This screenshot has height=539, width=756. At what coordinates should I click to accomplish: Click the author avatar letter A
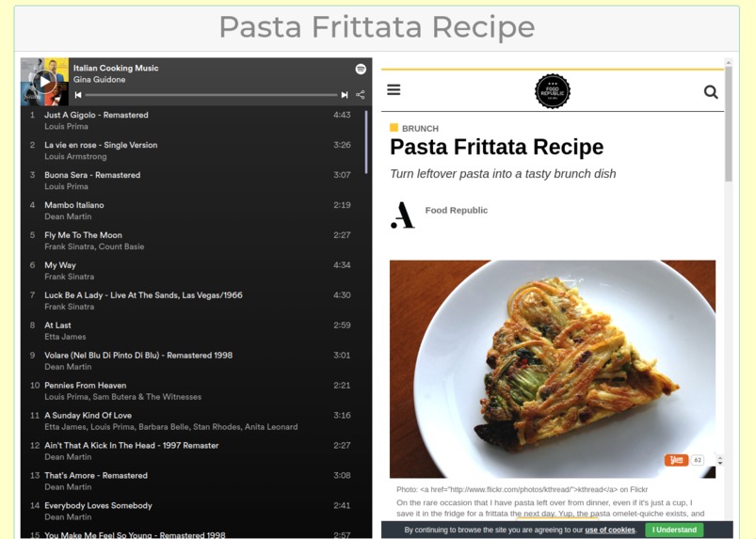pos(403,214)
